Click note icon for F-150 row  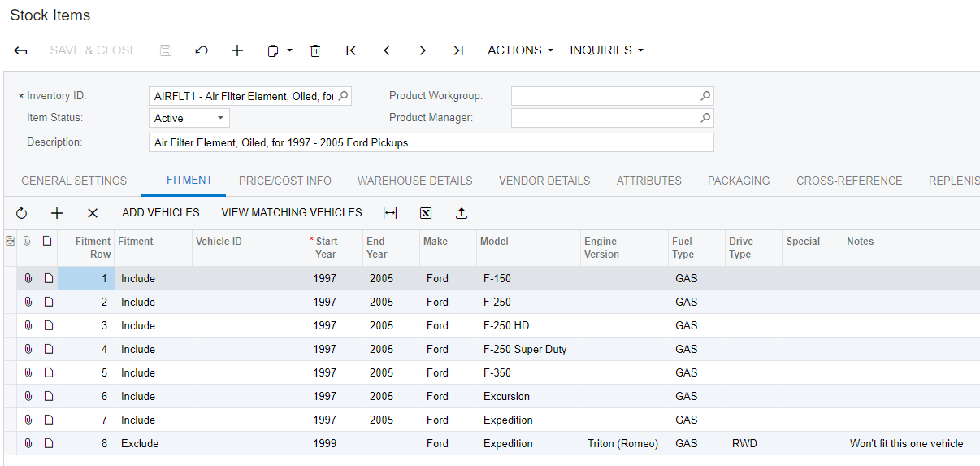pos(48,278)
